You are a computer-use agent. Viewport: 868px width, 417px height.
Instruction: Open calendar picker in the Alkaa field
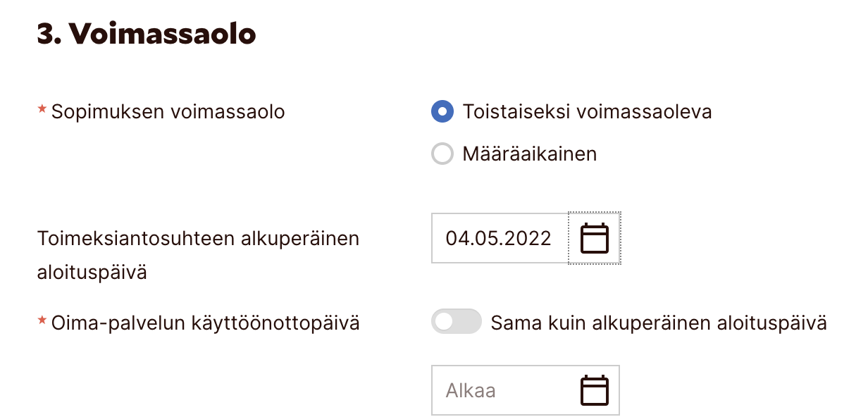coord(594,390)
